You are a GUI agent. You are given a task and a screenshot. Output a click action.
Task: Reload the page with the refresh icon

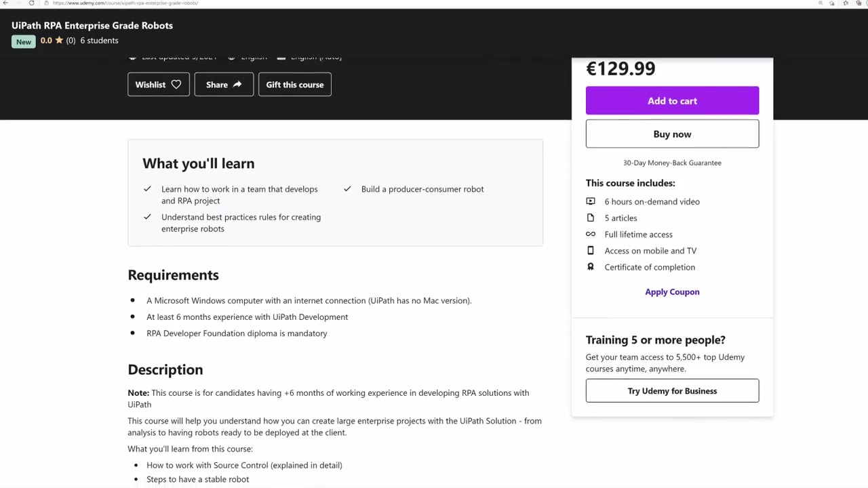(x=31, y=3)
